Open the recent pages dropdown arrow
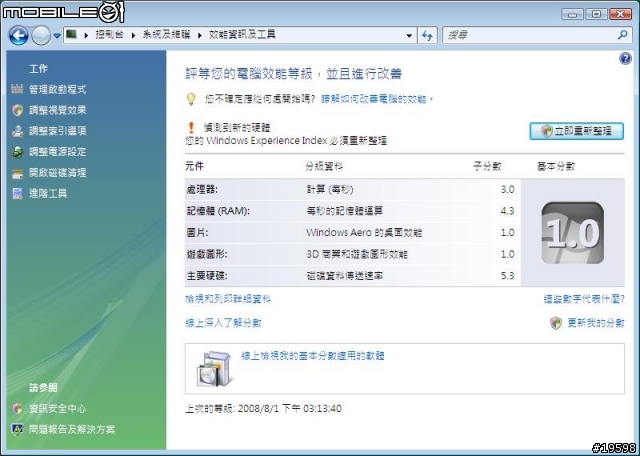Screen dimensions: 640x456 [57, 36]
